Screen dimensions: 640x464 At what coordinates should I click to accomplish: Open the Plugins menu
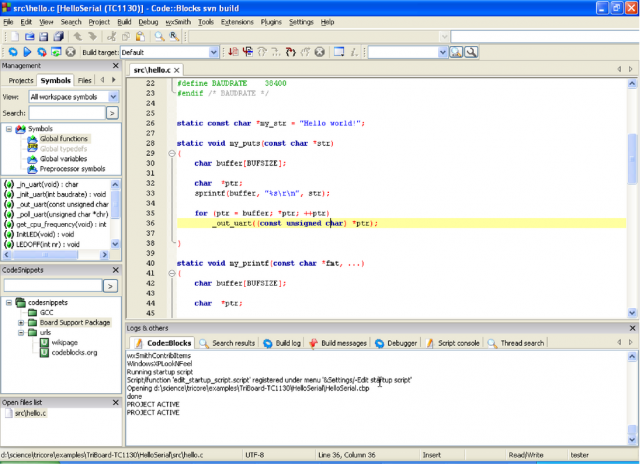[272, 21]
